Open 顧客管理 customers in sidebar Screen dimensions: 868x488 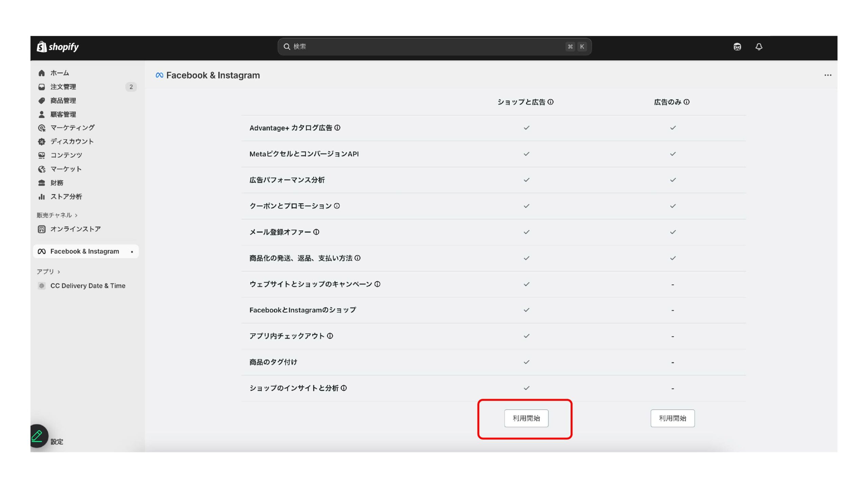click(63, 114)
